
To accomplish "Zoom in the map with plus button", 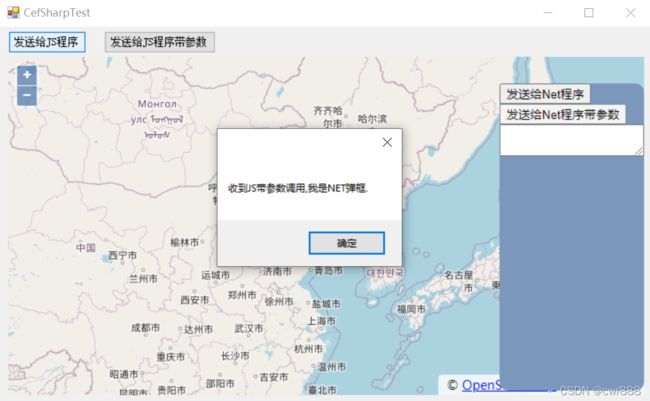I will (27, 75).
